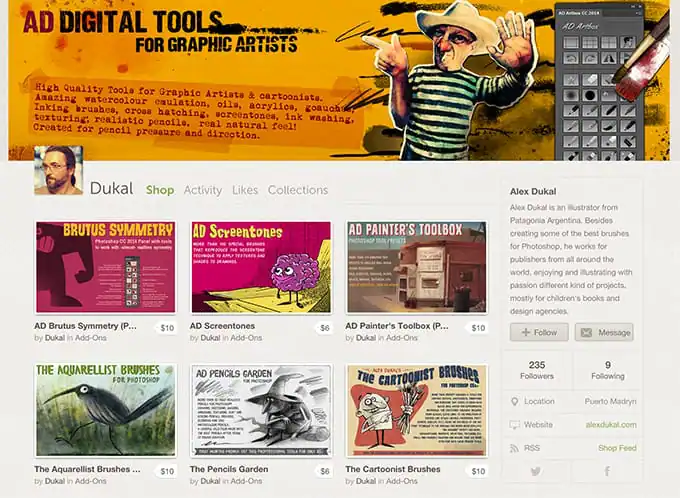View the 9 Following list
Image resolution: width=680 pixels, height=498 pixels.
click(x=608, y=370)
